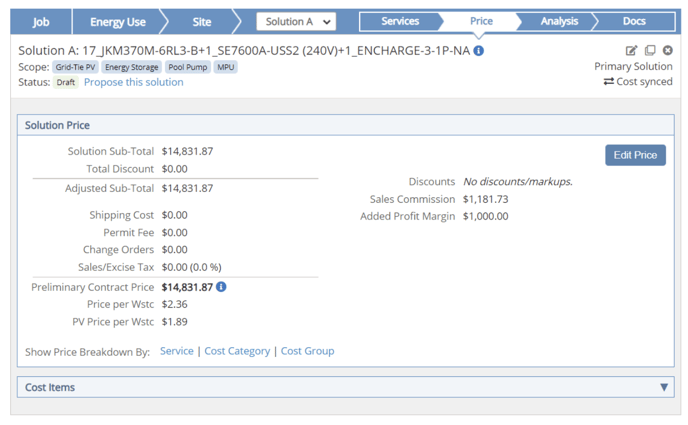Show price breakdown by Cost Group

[307, 351]
